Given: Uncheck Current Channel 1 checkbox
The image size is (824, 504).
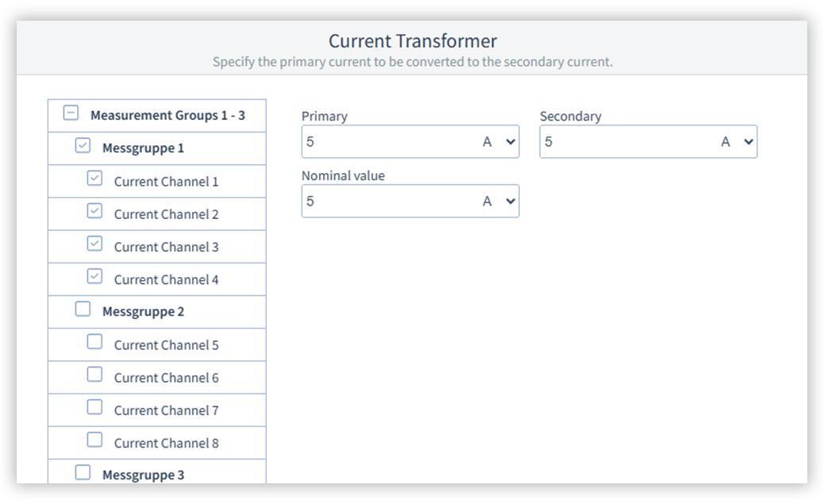Looking at the screenshot, I should click(x=94, y=179).
